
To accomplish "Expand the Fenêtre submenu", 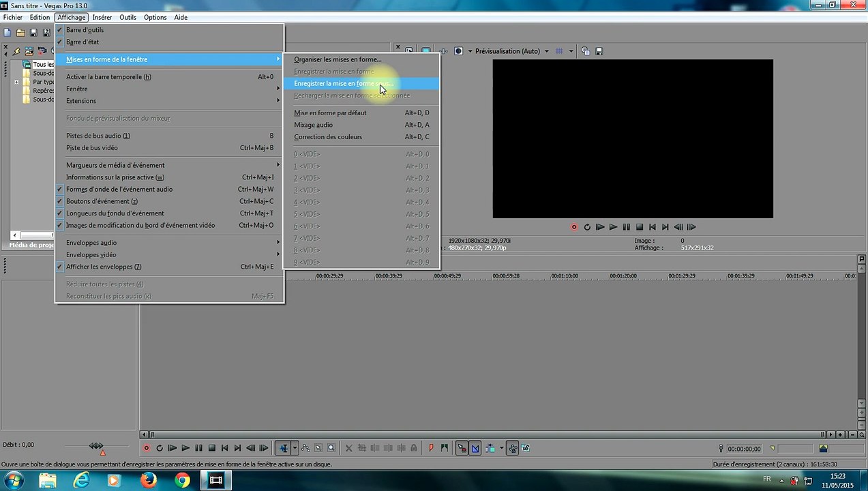I will (169, 89).
